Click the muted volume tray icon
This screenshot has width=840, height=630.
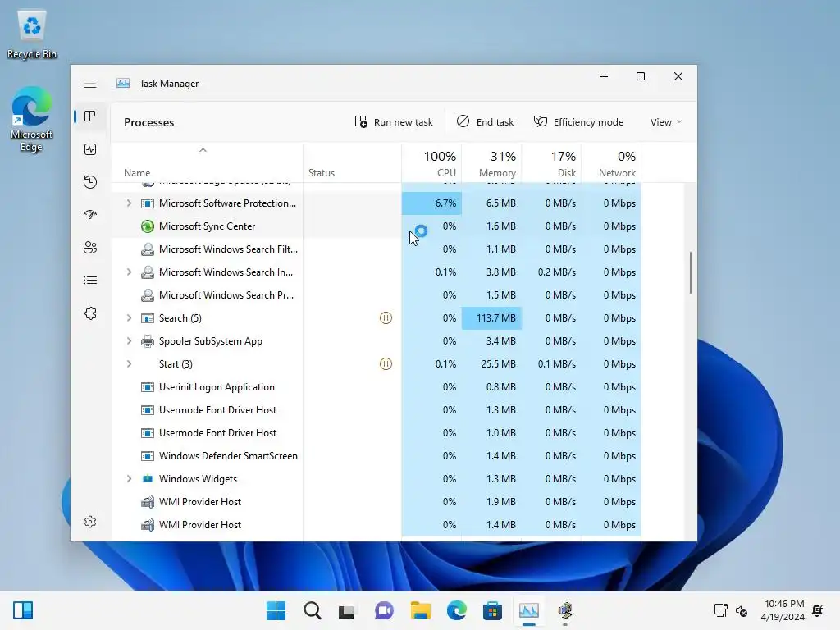tap(742, 610)
